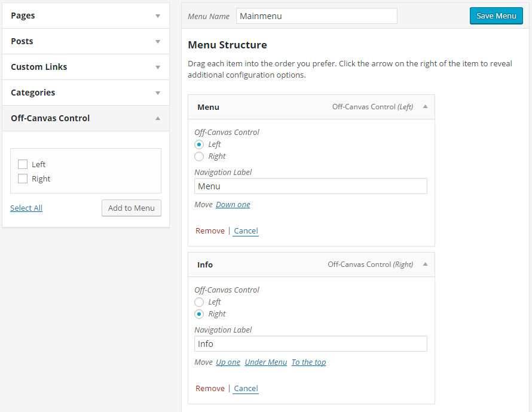The height and width of the screenshot is (412, 532).
Task: Click the Menu Name text field
Action: [316, 16]
